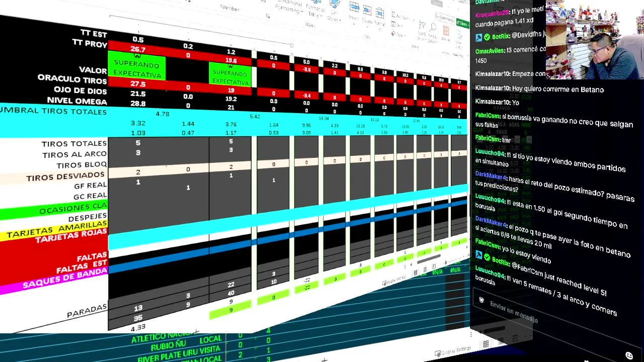
Task: Open the Number group dialog launcher
Action: click(268, 17)
